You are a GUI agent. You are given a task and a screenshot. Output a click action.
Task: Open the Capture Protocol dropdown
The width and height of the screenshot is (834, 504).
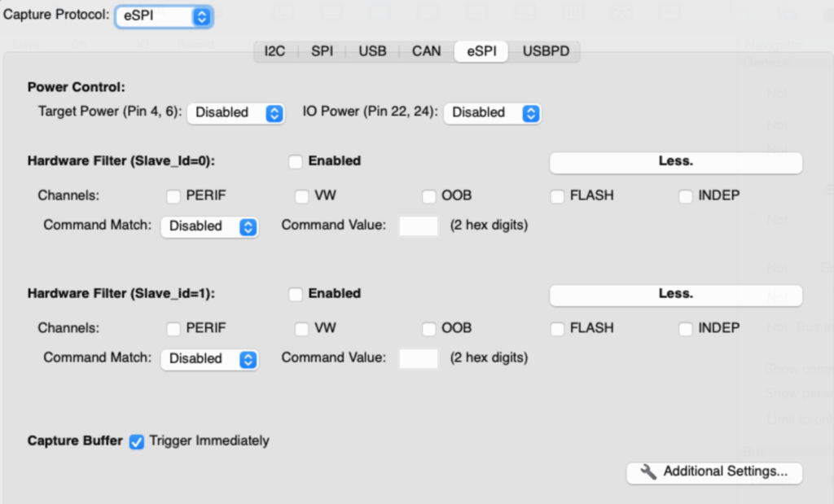tap(164, 16)
